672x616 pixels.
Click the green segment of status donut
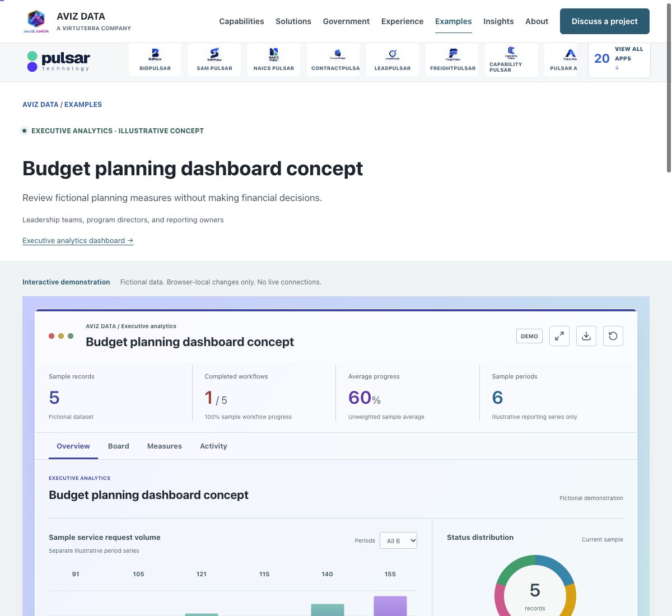pyautogui.click(x=512, y=567)
